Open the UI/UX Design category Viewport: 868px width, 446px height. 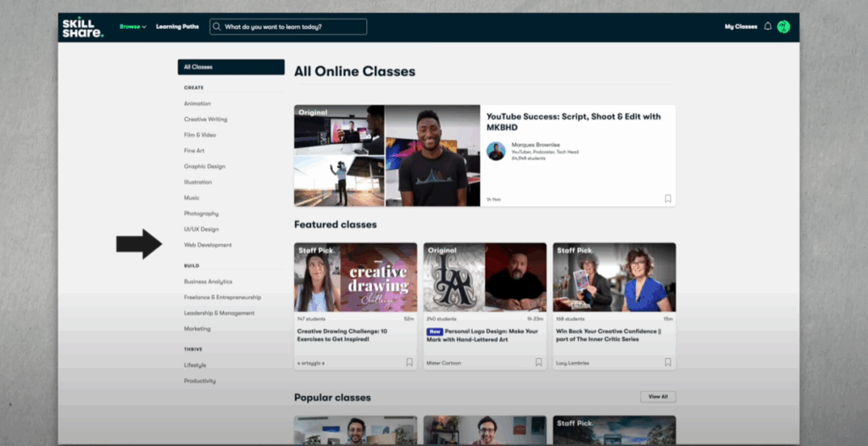click(201, 230)
